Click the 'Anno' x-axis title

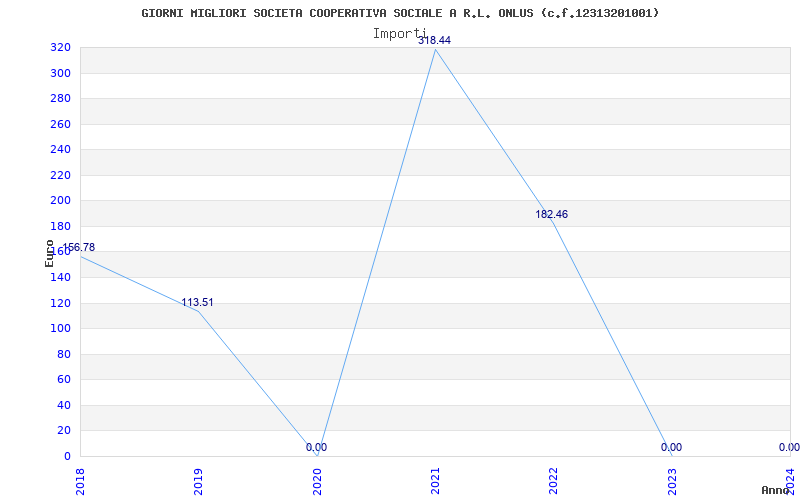tap(776, 490)
